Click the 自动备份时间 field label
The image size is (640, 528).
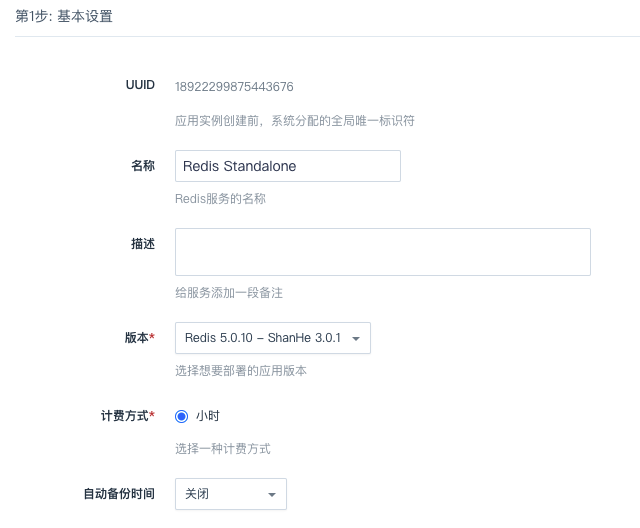119,494
